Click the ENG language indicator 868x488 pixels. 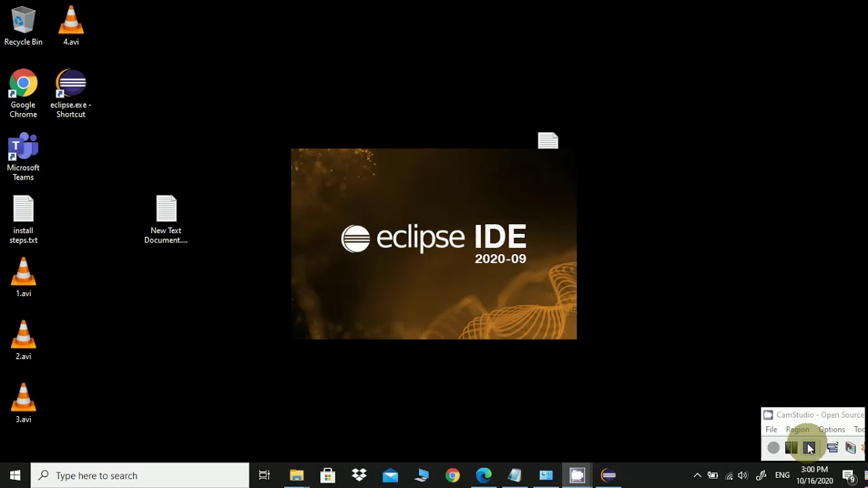(x=782, y=475)
